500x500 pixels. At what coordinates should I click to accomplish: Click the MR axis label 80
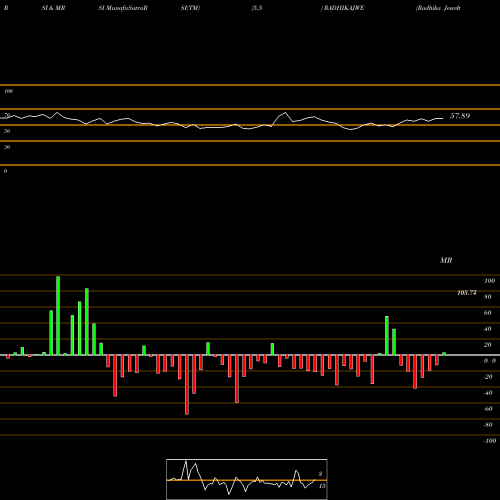click(x=488, y=297)
